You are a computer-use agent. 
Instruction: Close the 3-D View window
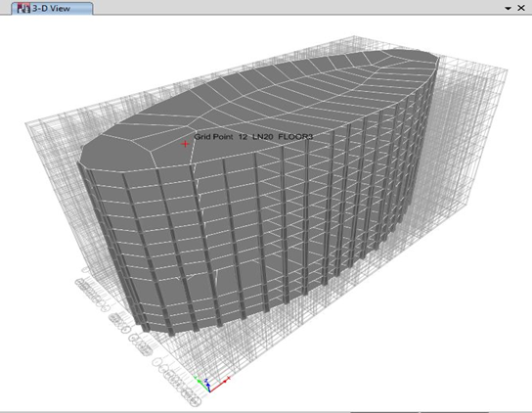click(x=521, y=8)
